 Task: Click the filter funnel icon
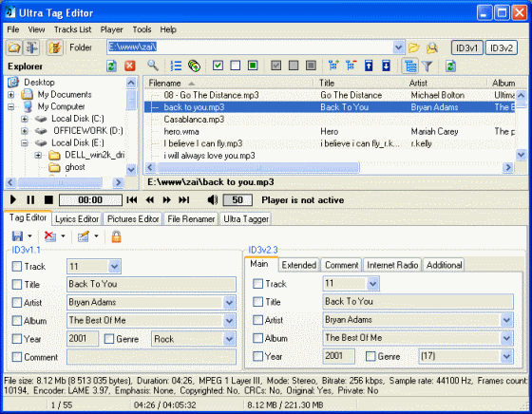(x=427, y=66)
